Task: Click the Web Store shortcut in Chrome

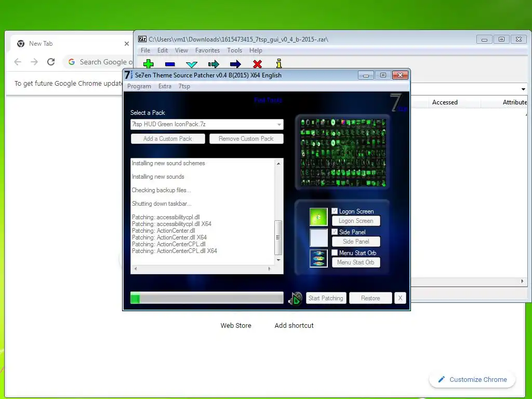Action: [236, 326]
